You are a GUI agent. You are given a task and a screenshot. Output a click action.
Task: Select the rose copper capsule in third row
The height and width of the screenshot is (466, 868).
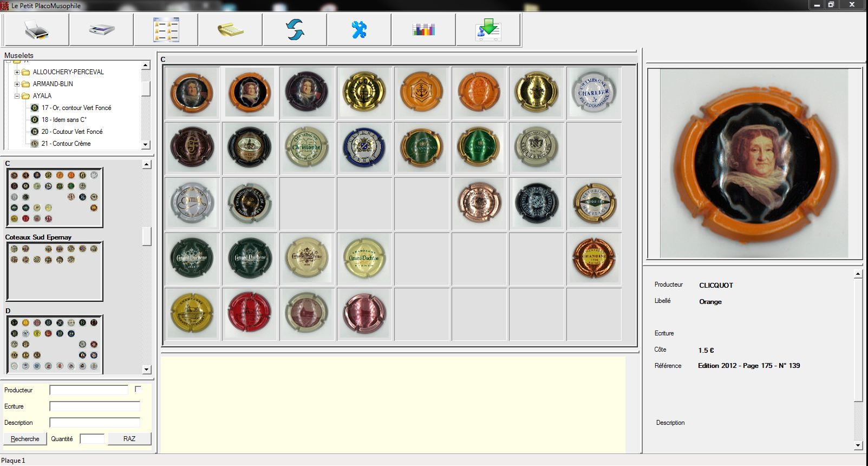pos(479,203)
